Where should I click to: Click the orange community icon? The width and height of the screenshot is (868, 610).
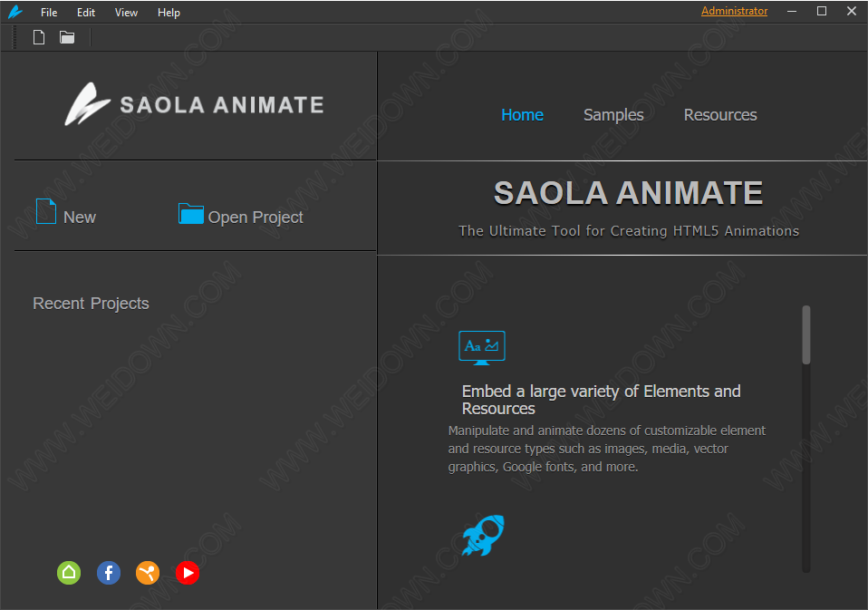point(148,572)
